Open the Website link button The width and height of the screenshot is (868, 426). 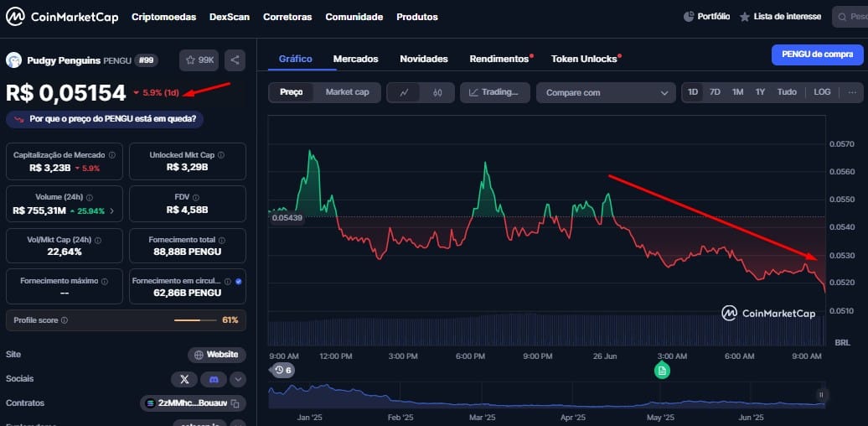[x=217, y=355]
